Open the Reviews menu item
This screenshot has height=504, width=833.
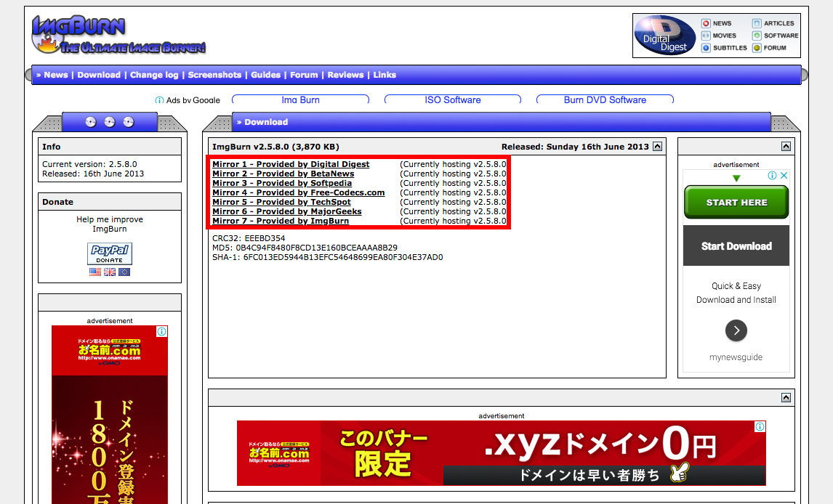(x=345, y=75)
